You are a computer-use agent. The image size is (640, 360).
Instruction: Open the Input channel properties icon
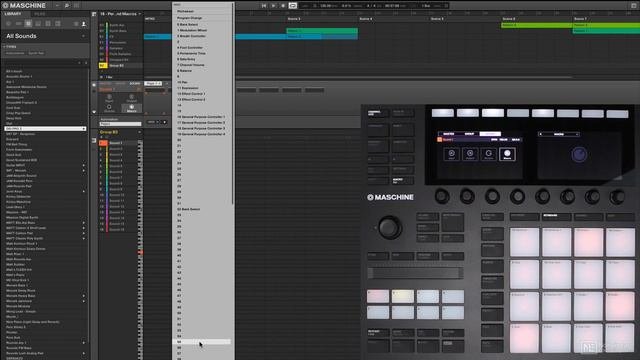coord(109,98)
